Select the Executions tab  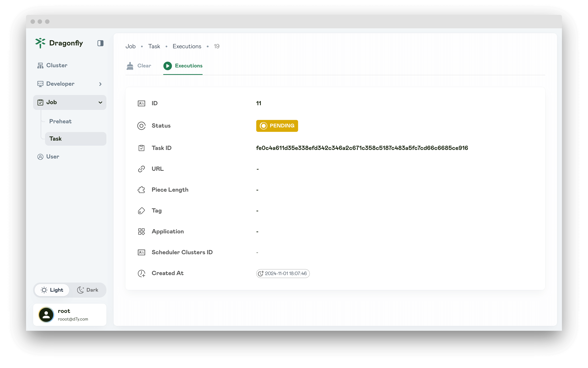183,66
